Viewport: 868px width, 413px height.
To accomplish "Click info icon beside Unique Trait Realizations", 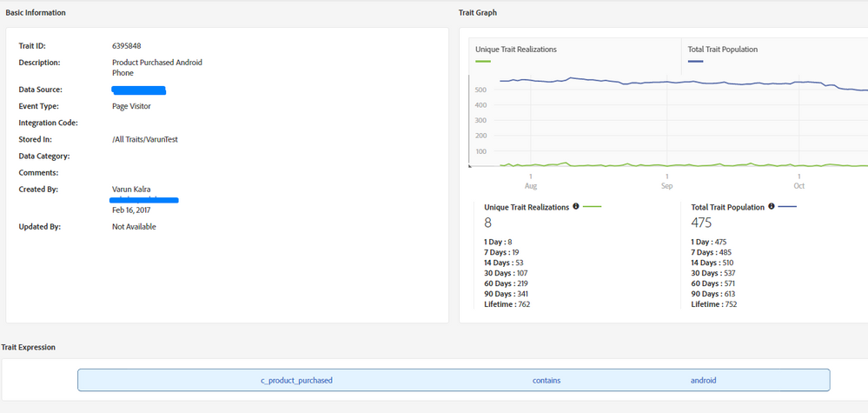I will click(575, 207).
